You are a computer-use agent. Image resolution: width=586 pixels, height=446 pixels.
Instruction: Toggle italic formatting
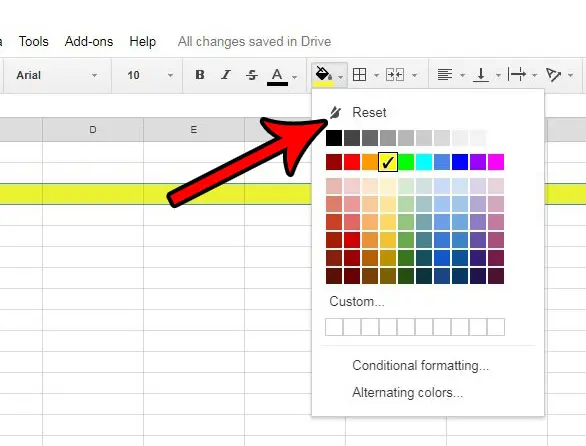click(x=226, y=75)
